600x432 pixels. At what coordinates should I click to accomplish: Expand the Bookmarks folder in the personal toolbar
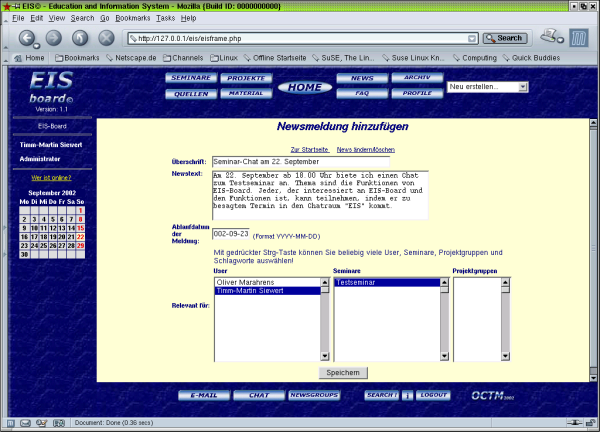pos(76,58)
